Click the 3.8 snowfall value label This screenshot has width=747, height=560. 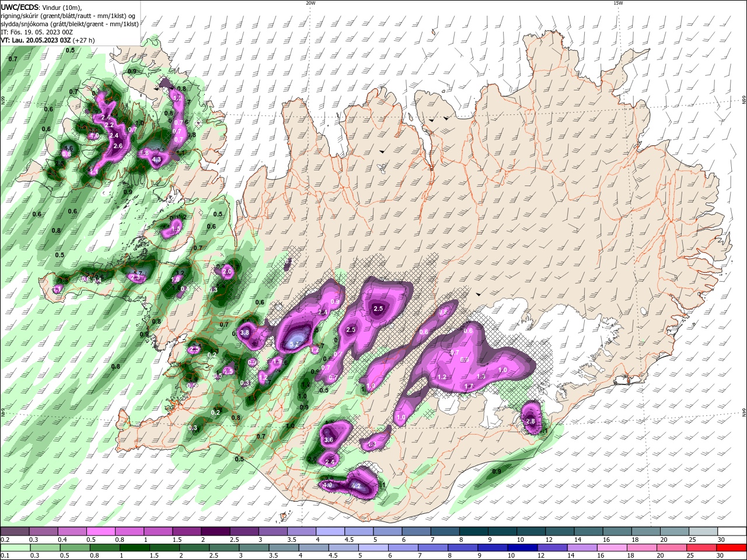(x=245, y=332)
